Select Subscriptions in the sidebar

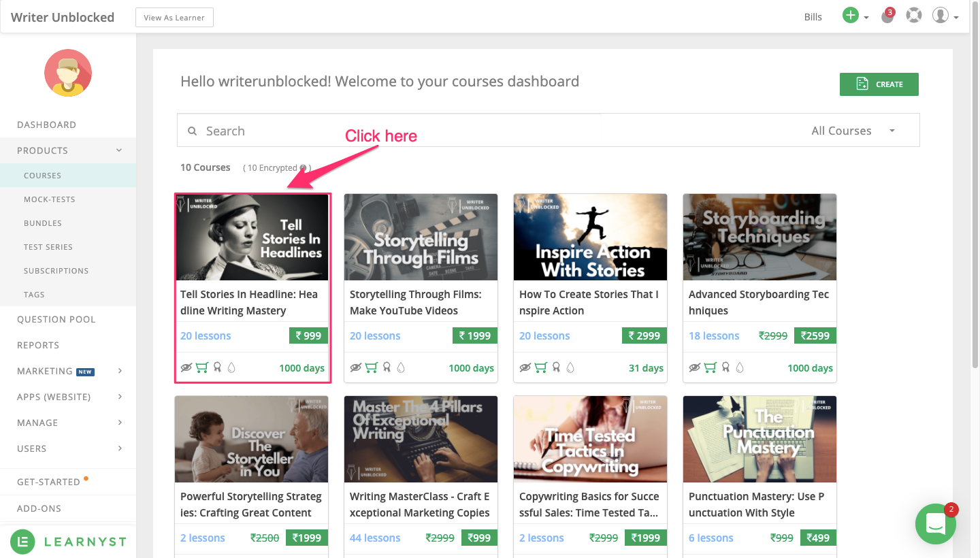click(x=68, y=271)
